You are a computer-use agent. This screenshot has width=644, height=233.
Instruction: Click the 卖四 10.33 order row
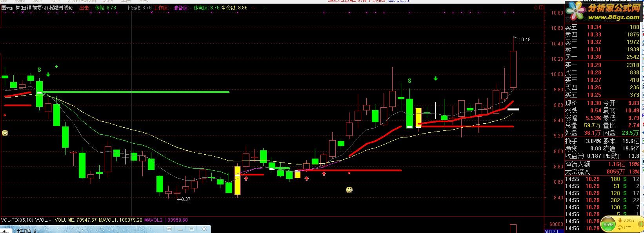[602, 34]
